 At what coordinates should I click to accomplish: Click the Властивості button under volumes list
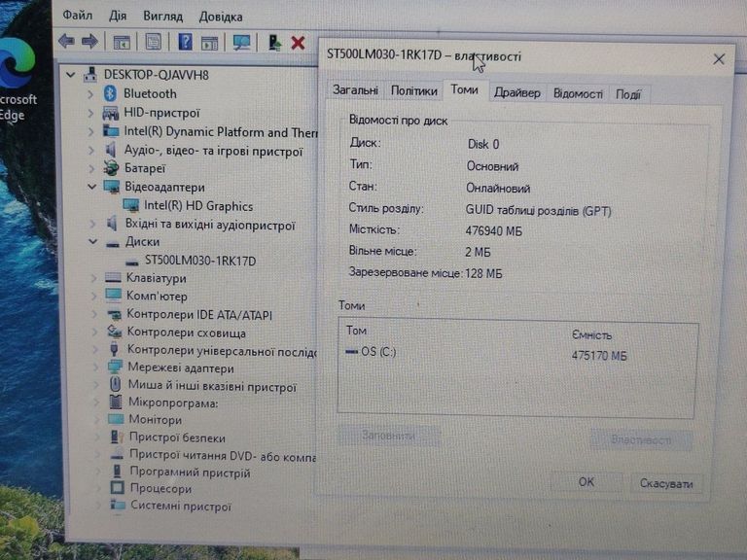coord(641,439)
